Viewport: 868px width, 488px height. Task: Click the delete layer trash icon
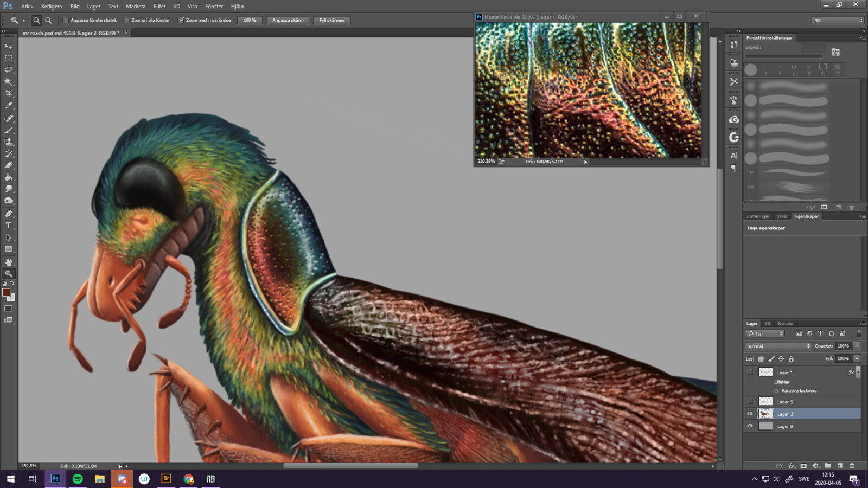coord(852,466)
